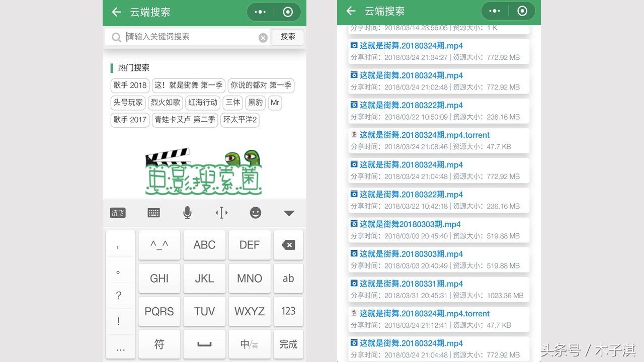Tap the 讯飞 input method logo

118,213
